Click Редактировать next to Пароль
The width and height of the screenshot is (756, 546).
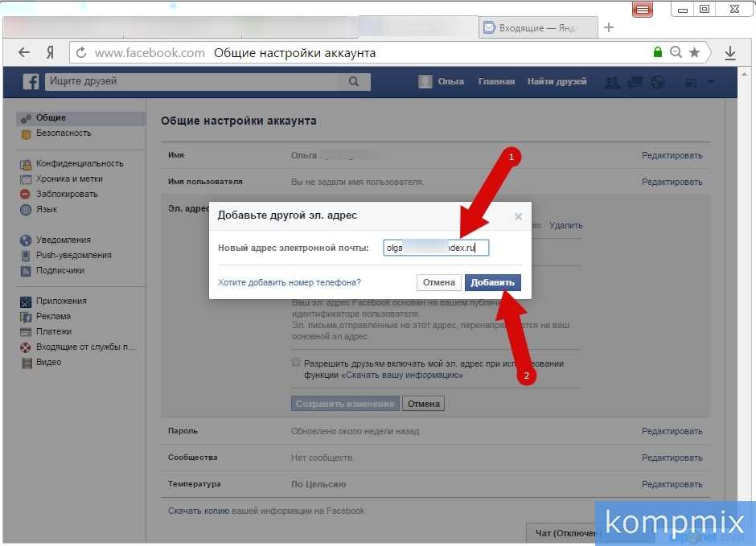tap(672, 431)
